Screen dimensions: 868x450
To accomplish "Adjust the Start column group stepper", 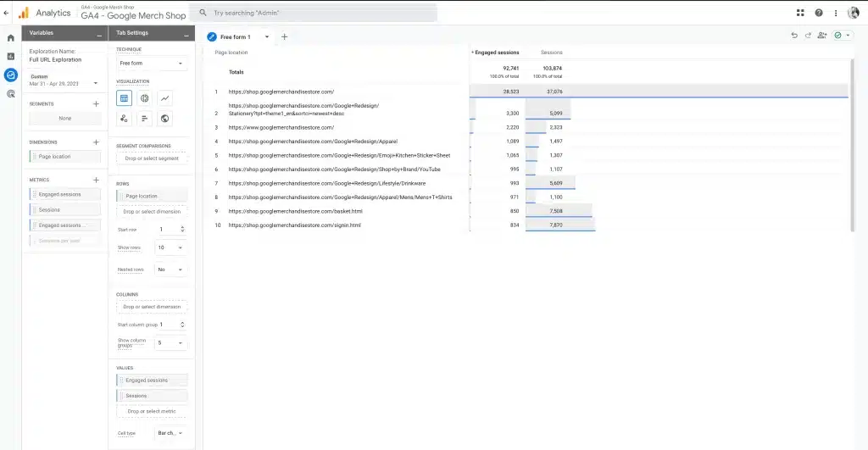I will (182, 325).
